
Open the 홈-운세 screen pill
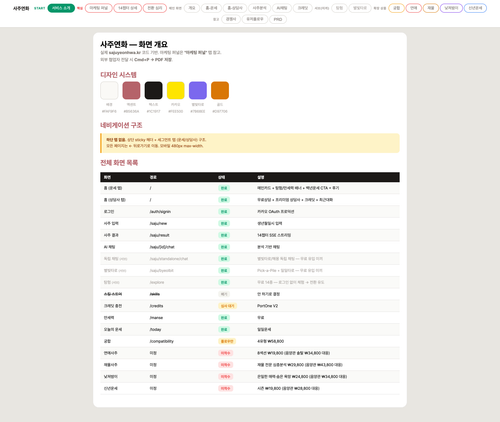(211, 8)
